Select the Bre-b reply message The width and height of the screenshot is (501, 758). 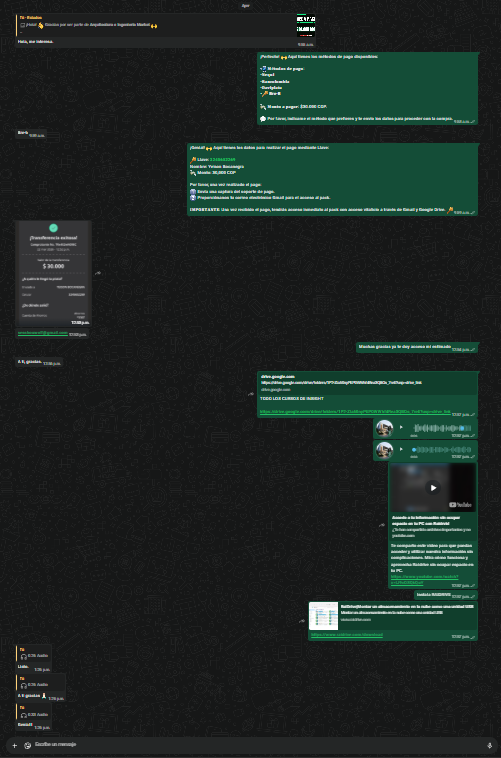30,133
